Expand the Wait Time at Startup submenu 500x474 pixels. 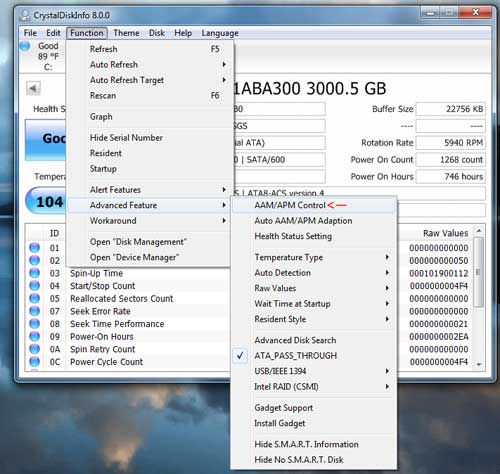(x=314, y=304)
